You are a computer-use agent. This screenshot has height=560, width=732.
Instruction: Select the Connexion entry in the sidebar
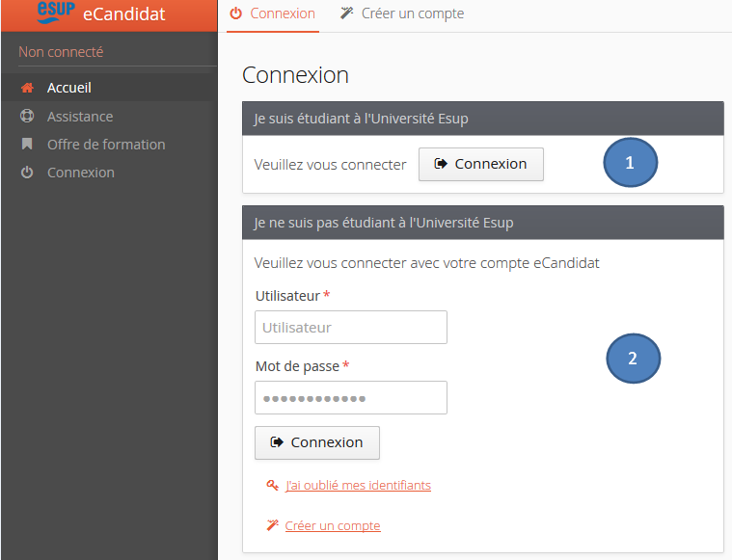pyautogui.click(x=81, y=173)
